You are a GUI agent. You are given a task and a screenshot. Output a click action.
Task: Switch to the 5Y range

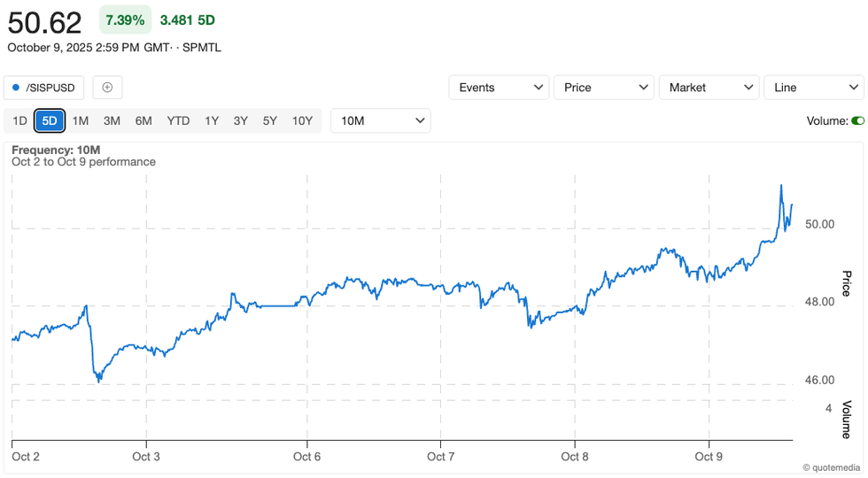(270, 120)
